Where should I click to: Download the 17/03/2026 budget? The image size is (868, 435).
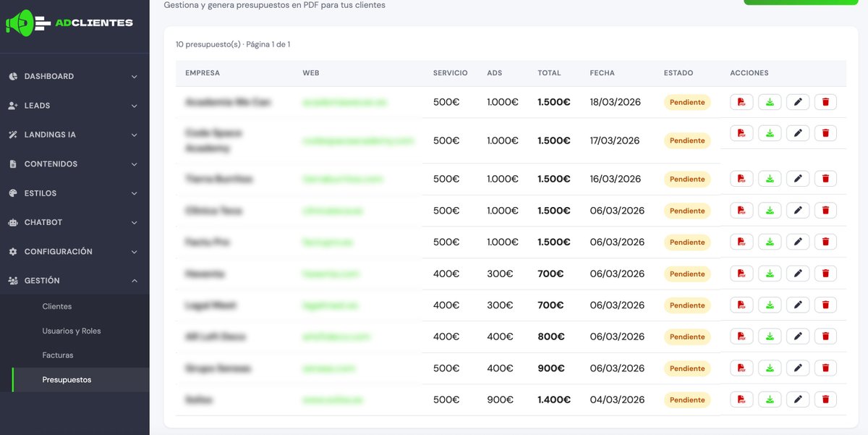(770, 133)
